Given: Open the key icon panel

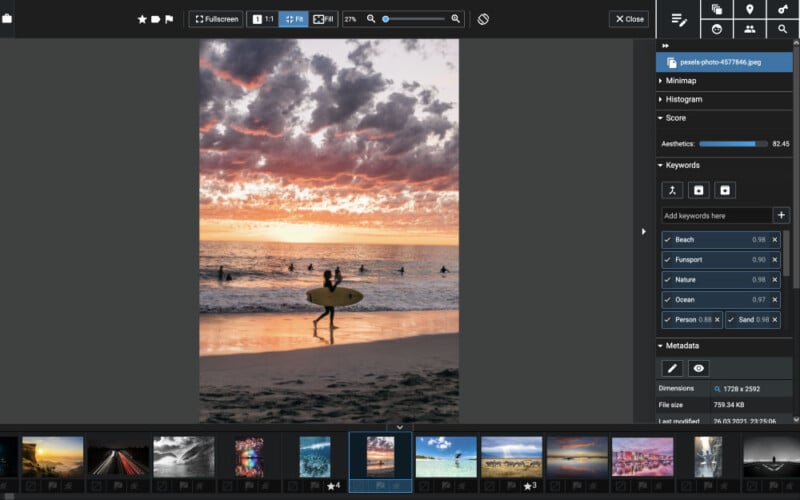Looking at the screenshot, I should click(783, 9).
